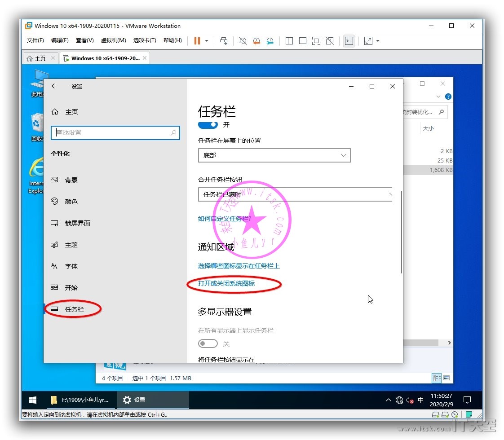Select the 1,608 KB file row in Explorer
The height and width of the screenshot is (440, 504).
(x=428, y=170)
